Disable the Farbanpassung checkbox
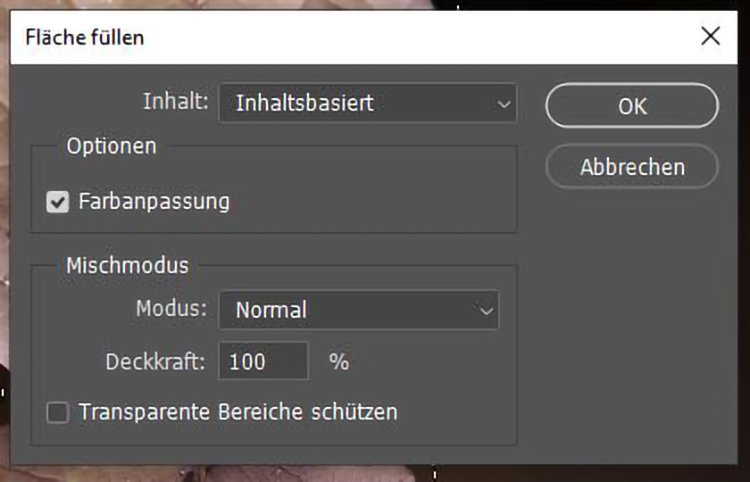The width and height of the screenshot is (750, 482). coord(58,202)
